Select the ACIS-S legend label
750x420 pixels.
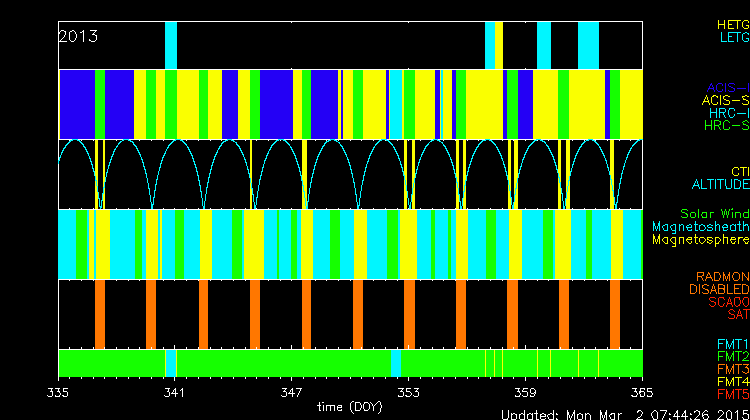pyautogui.click(x=725, y=100)
